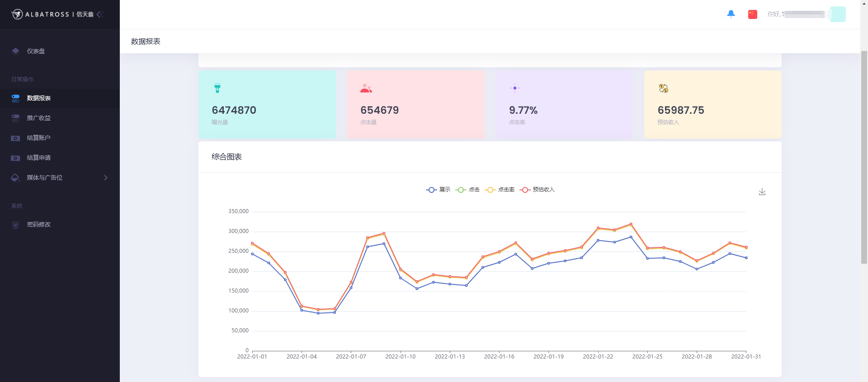Click the Albatross logo
The image size is (868, 382).
click(17, 14)
